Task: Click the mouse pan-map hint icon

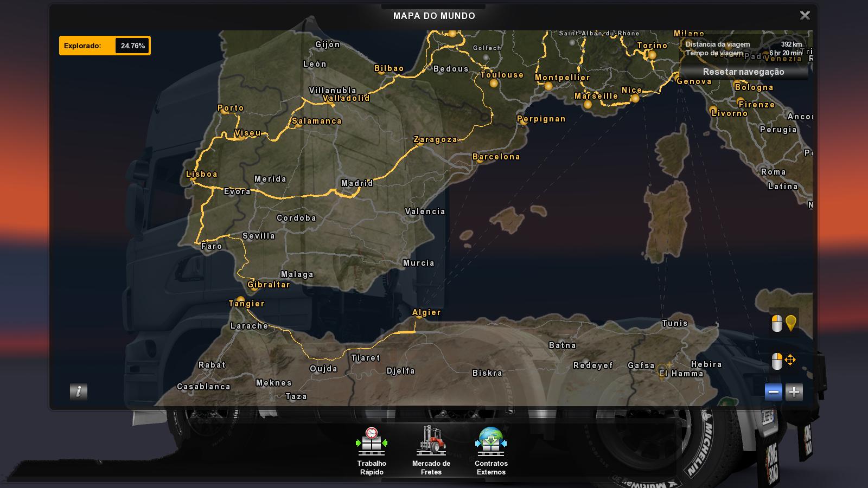Action: pyautogui.click(x=784, y=361)
